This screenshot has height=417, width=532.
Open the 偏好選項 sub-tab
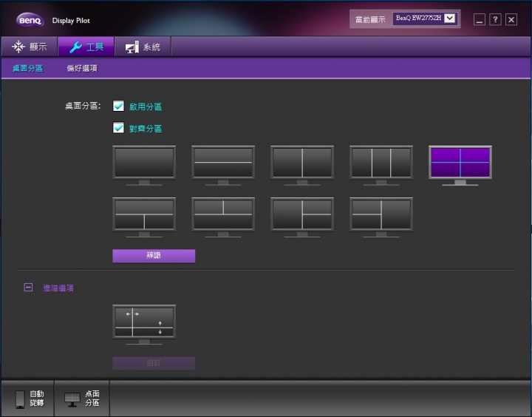pos(82,68)
